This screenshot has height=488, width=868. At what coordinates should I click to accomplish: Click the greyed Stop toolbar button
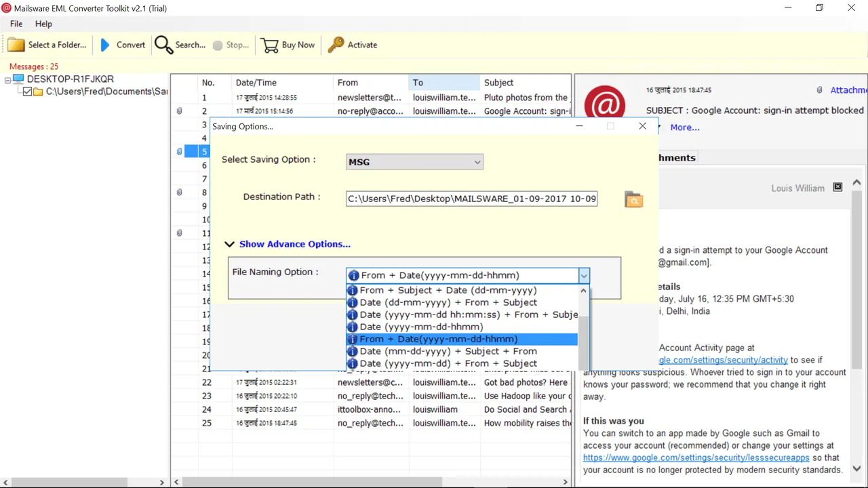(231, 45)
